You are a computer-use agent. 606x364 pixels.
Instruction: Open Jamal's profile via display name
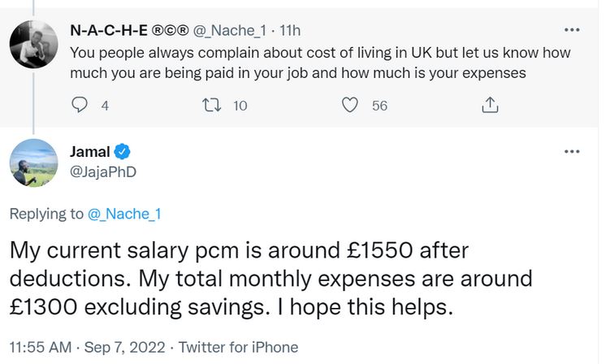[90, 151]
